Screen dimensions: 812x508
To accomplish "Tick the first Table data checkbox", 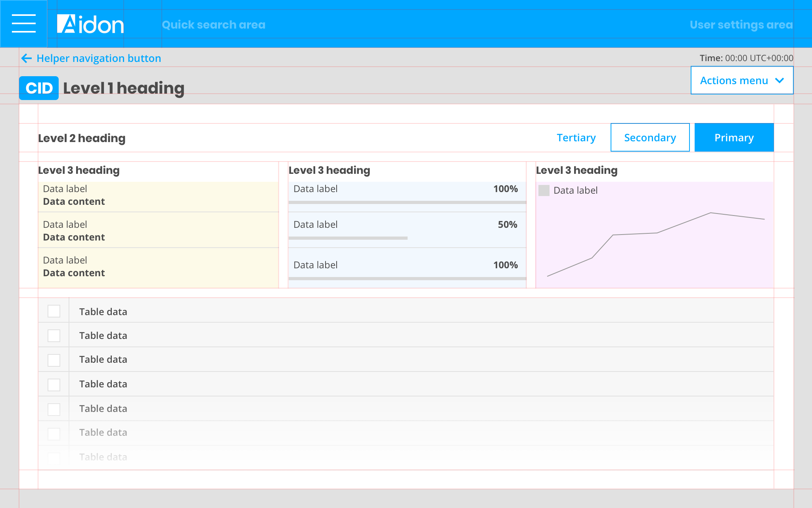I will click(x=54, y=311).
